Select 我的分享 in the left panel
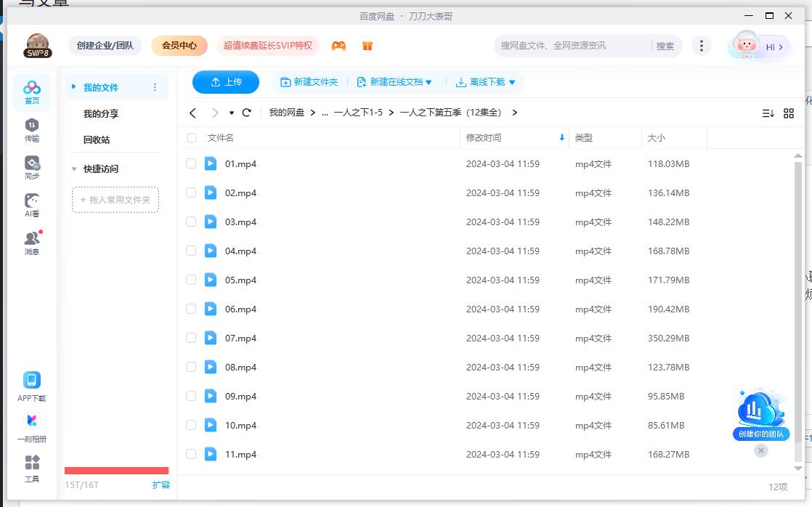Image resolution: width=812 pixels, height=507 pixels. pyautogui.click(x=101, y=114)
